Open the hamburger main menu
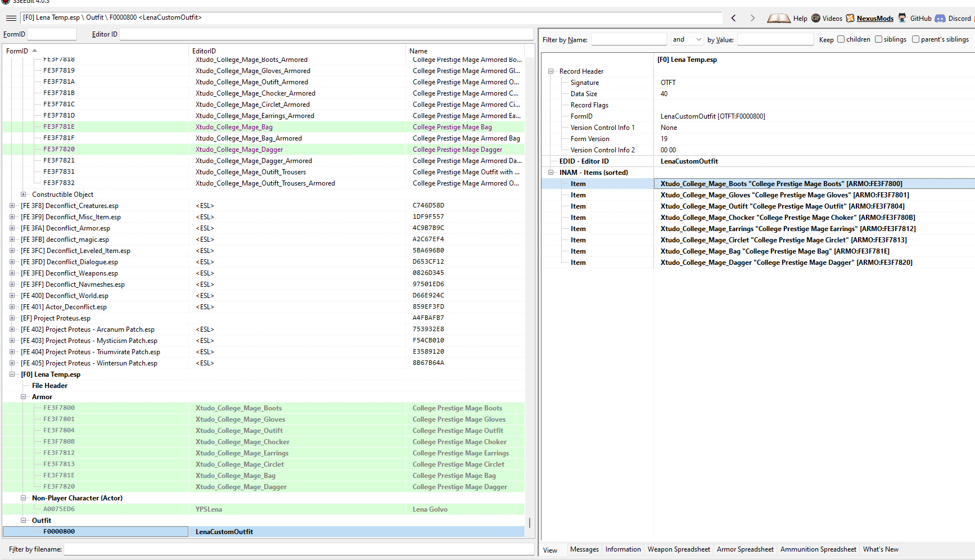Viewport: 975px width, 560px height. [11, 18]
